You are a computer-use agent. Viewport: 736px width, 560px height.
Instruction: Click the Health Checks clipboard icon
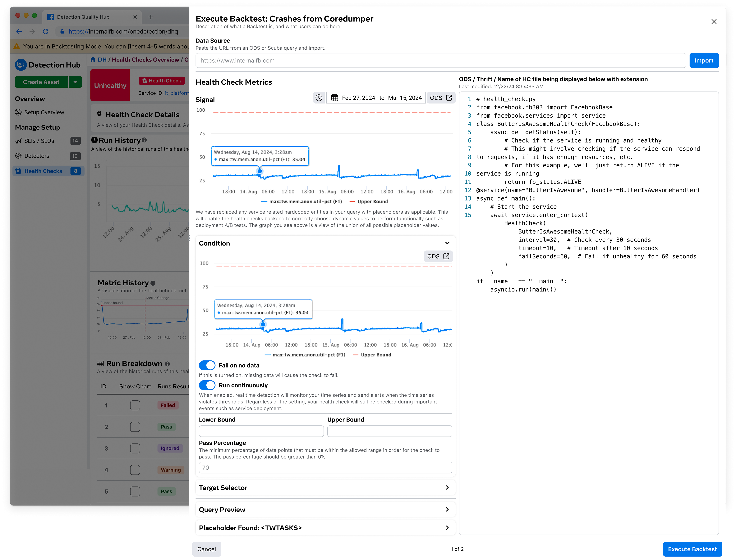(18, 171)
